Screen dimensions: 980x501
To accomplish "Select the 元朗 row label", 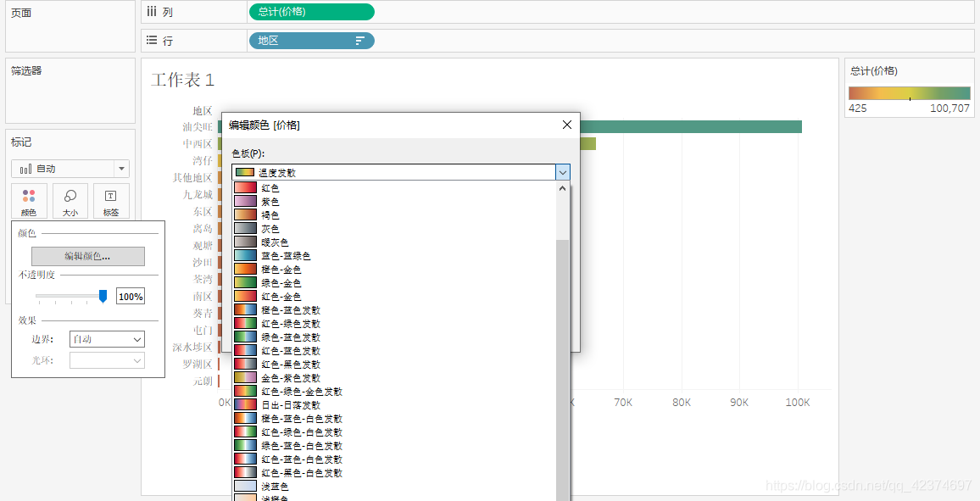I will click(203, 381).
